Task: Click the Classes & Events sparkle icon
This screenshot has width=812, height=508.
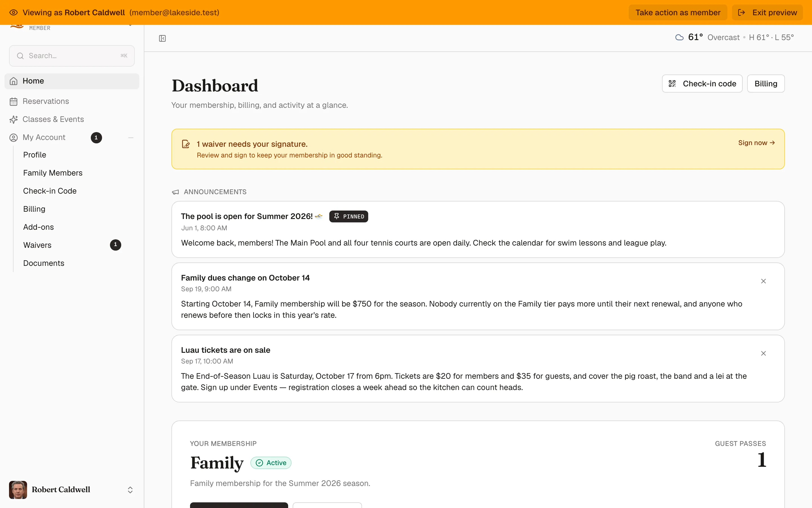Action: [14, 120]
